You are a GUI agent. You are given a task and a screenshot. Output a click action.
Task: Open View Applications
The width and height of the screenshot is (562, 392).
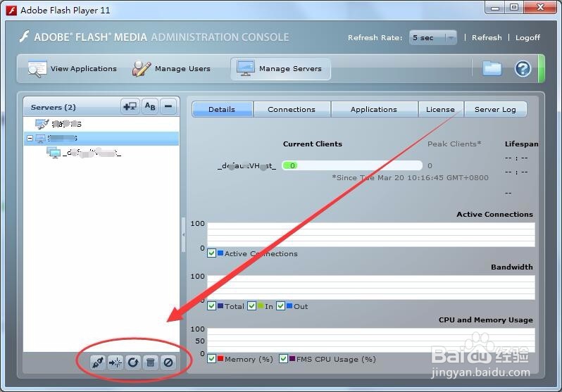pyautogui.click(x=73, y=68)
